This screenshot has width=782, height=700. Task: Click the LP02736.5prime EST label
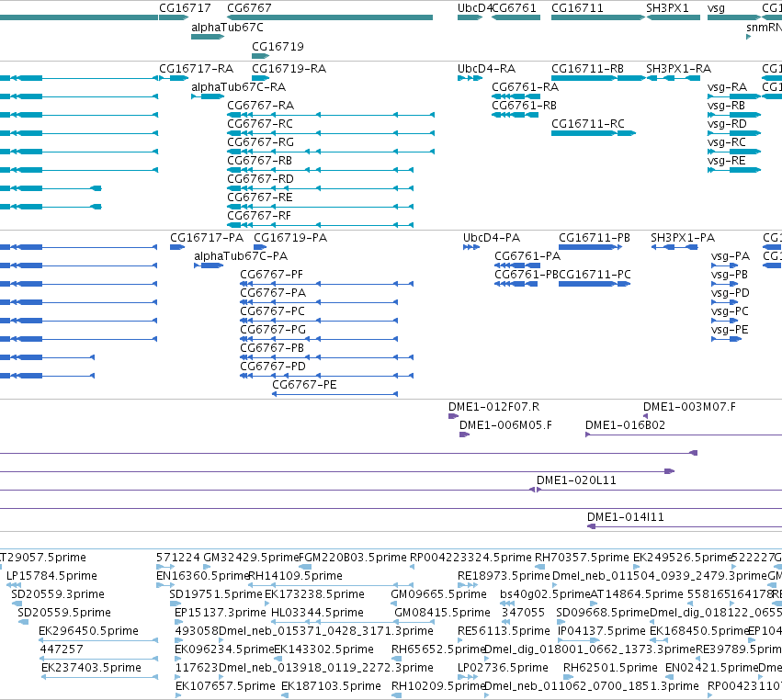[x=503, y=668]
